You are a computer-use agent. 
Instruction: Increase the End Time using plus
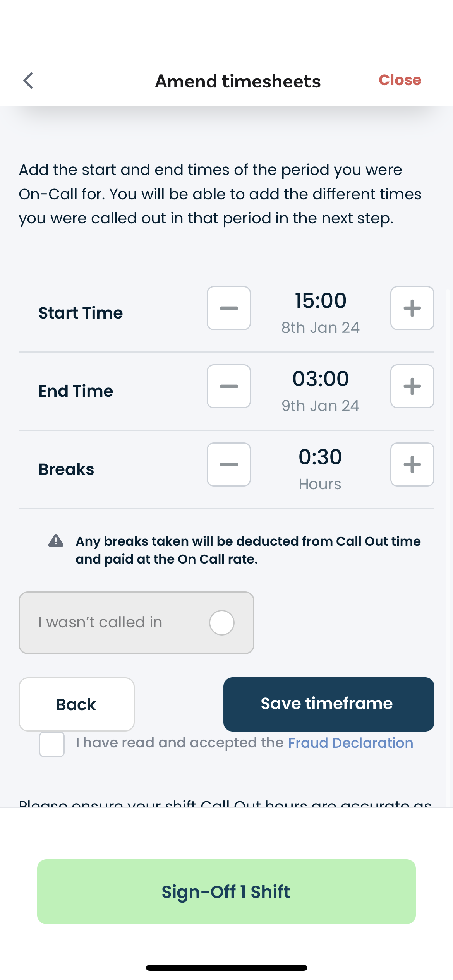(412, 386)
